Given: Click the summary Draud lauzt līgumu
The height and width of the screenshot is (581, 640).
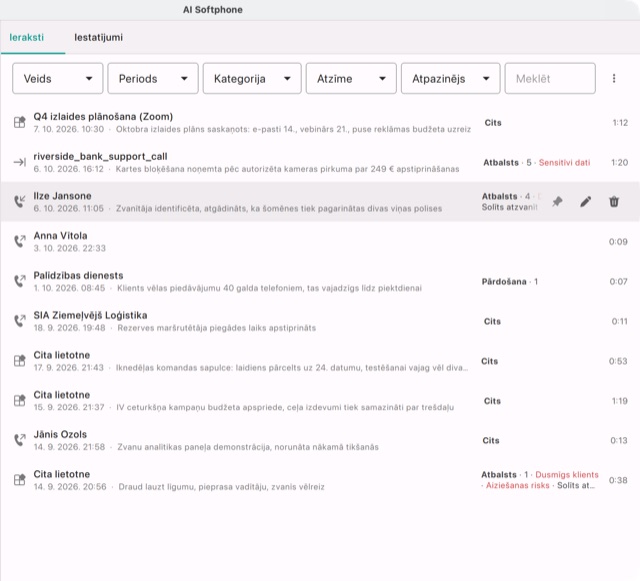Looking at the screenshot, I should coord(221,487).
